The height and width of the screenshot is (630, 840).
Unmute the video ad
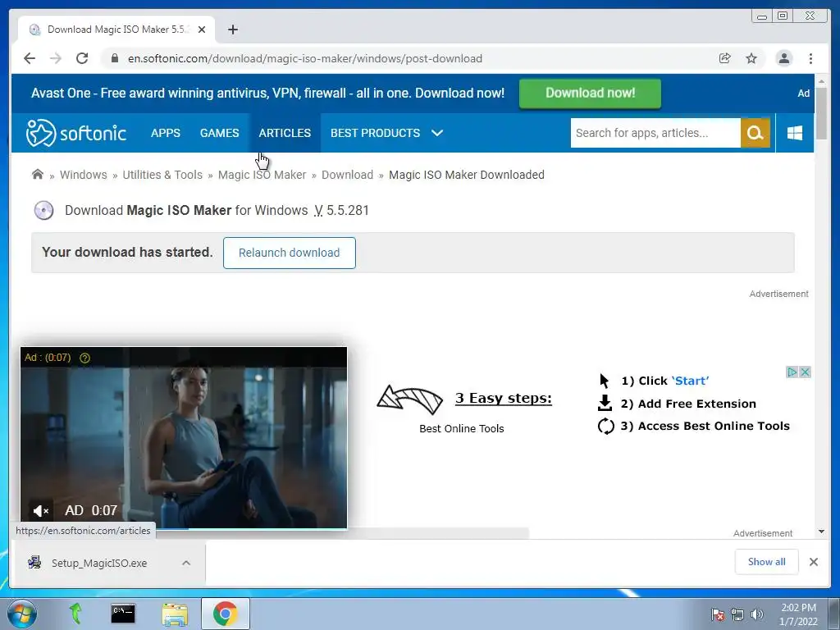click(x=41, y=510)
